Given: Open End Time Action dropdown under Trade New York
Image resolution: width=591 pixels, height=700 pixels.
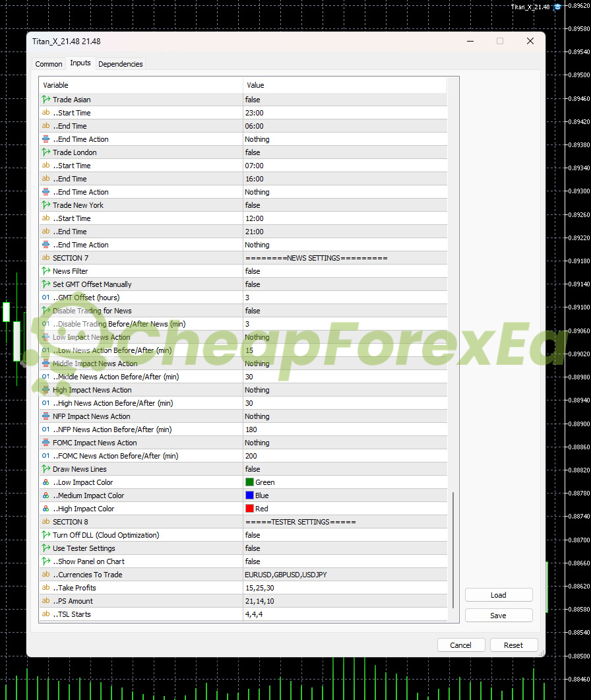Looking at the screenshot, I should tap(344, 245).
